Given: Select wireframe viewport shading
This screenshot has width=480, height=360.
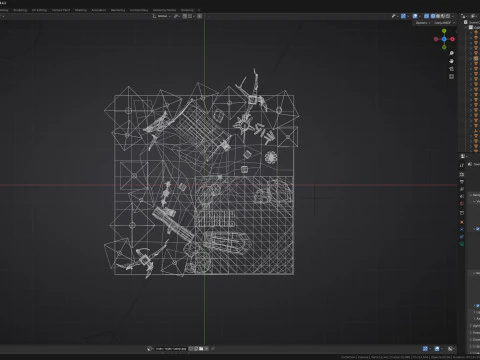Looking at the screenshot, I should pyautogui.click(x=433, y=16).
